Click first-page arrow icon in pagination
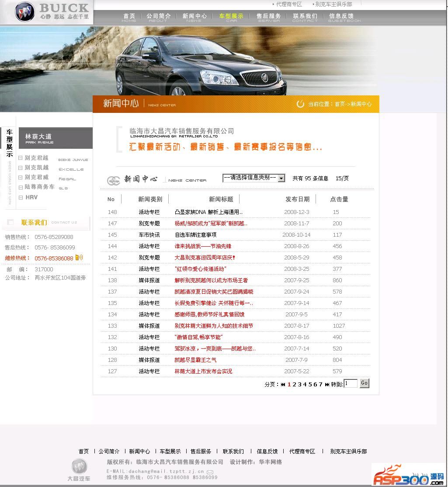448x487 pixels. 283,385
